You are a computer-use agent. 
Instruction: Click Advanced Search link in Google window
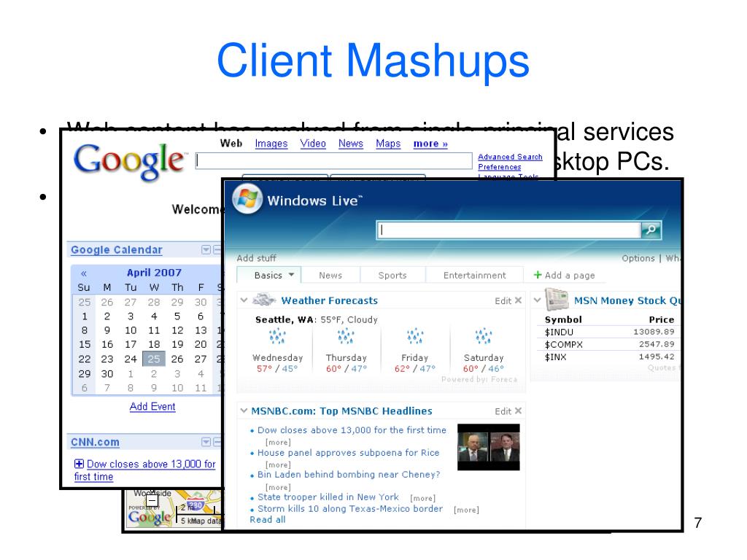(510, 157)
